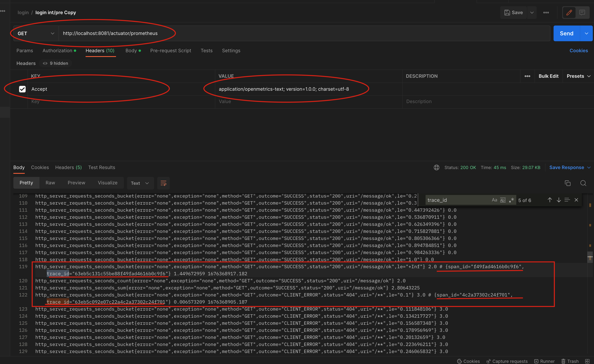Click the search response magnifier icon
The height and width of the screenshot is (364, 594).
pyautogui.click(x=583, y=183)
